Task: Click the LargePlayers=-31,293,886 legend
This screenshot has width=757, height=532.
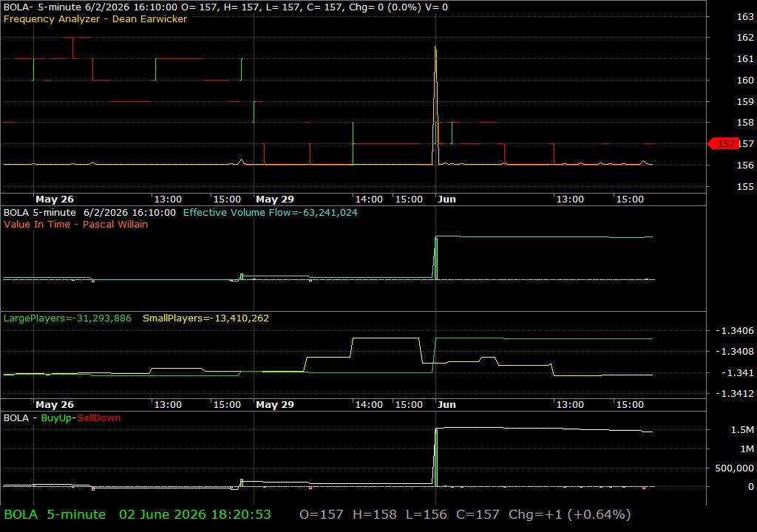Action: pos(67,318)
